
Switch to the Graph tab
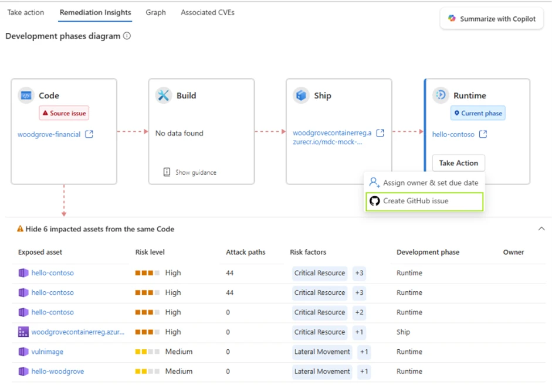point(155,12)
